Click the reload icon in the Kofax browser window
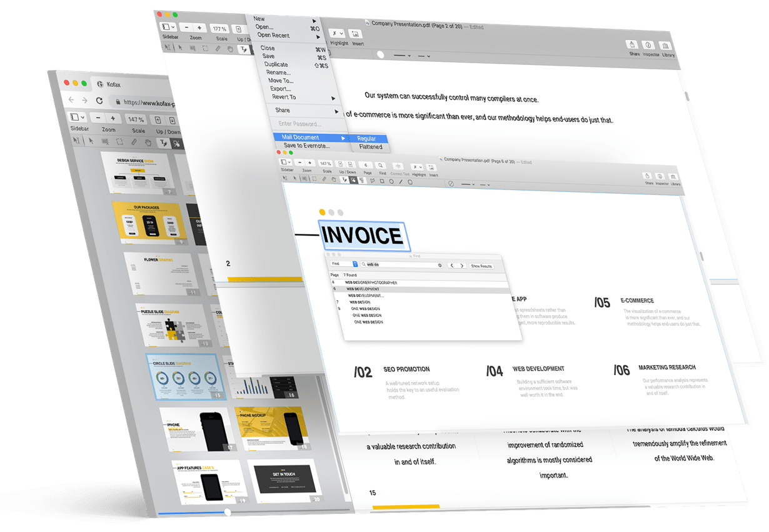Image resolution: width=769 pixels, height=532 pixels. pyautogui.click(x=100, y=99)
